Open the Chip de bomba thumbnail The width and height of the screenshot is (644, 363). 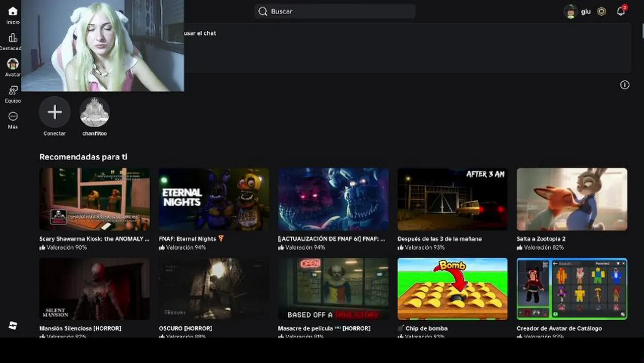click(x=453, y=289)
